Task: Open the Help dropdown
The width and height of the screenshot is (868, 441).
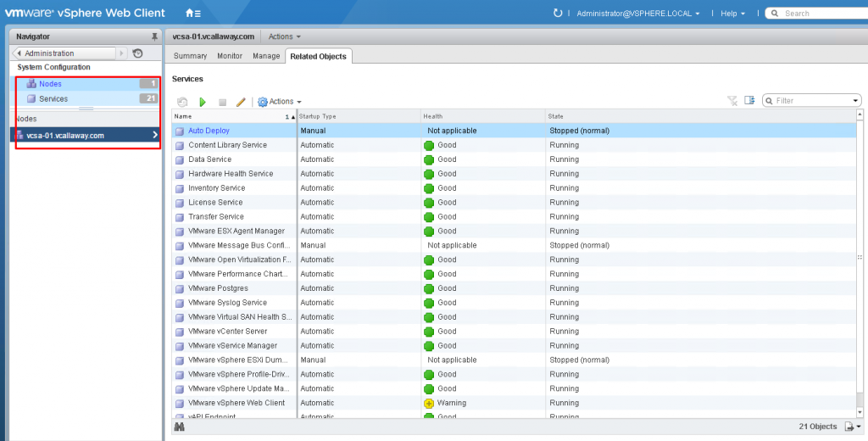Action: coord(733,14)
